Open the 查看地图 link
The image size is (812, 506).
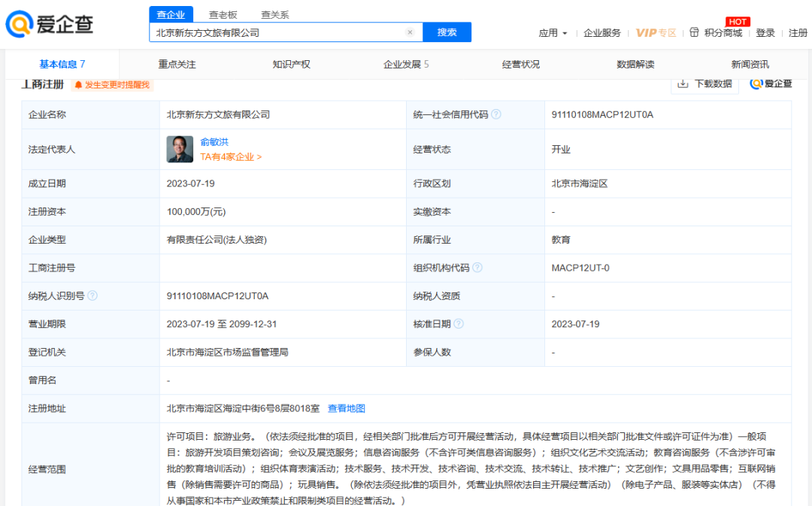[347, 408]
